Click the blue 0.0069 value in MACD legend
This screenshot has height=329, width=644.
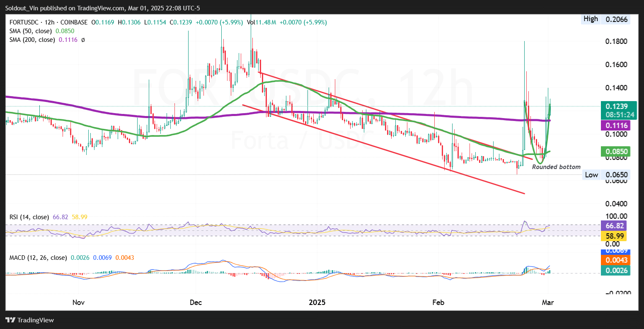point(102,257)
